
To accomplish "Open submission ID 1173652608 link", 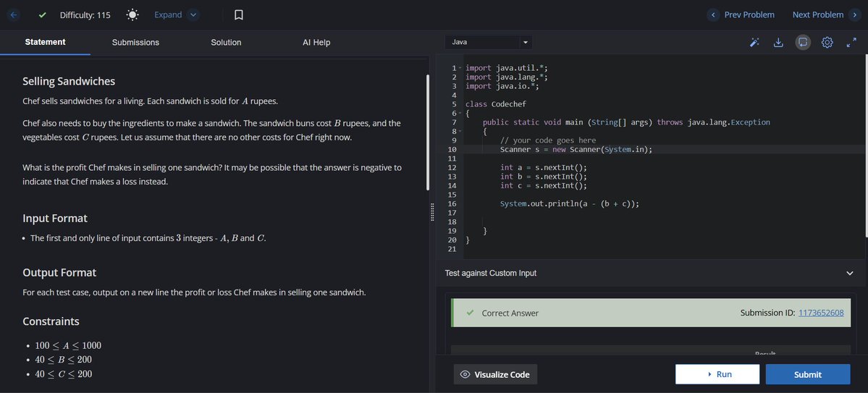I will [x=821, y=313].
